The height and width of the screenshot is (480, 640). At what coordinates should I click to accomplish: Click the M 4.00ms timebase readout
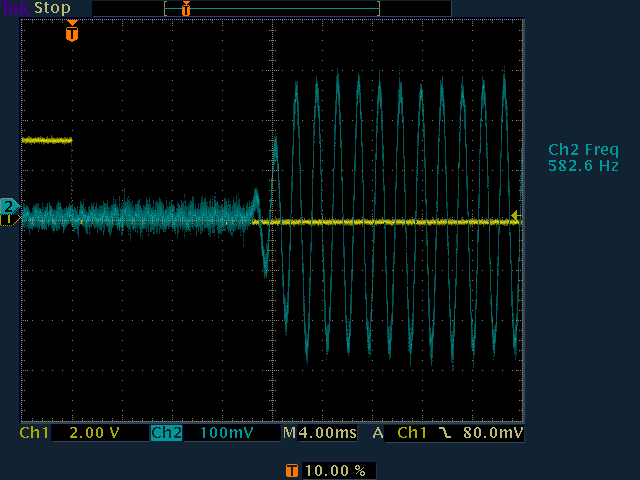[320, 433]
